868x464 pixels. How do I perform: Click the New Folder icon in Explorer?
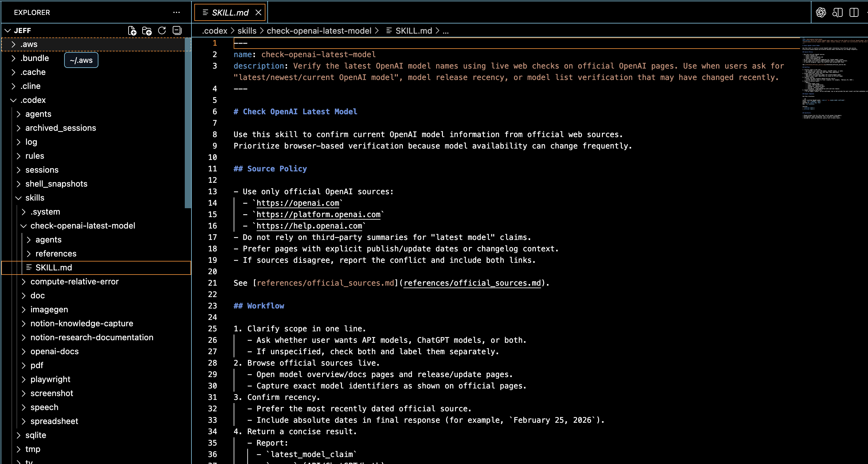[x=147, y=31]
